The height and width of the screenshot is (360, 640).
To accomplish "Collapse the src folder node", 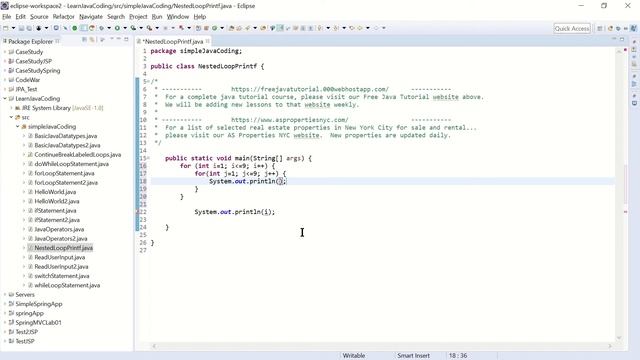I will [11, 117].
